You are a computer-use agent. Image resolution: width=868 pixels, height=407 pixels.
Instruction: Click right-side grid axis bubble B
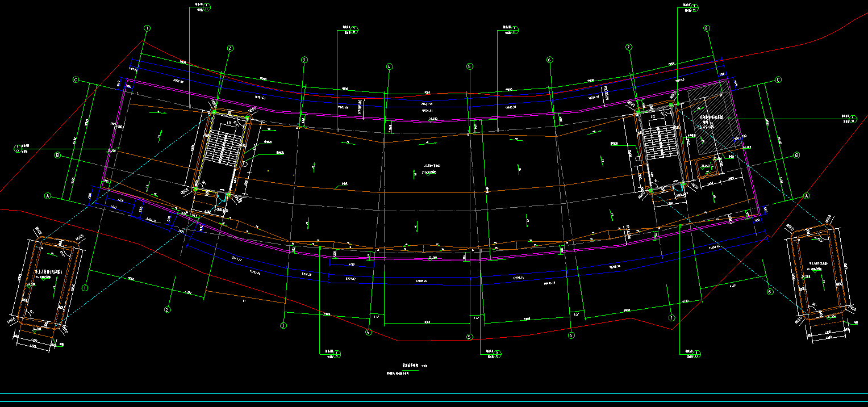click(796, 155)
